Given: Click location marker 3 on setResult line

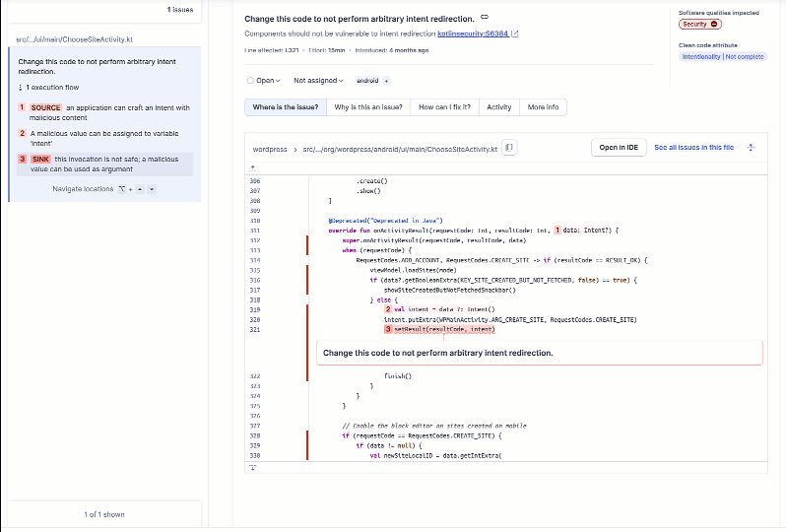Looking at the screenshot, I should click(387, 329).
